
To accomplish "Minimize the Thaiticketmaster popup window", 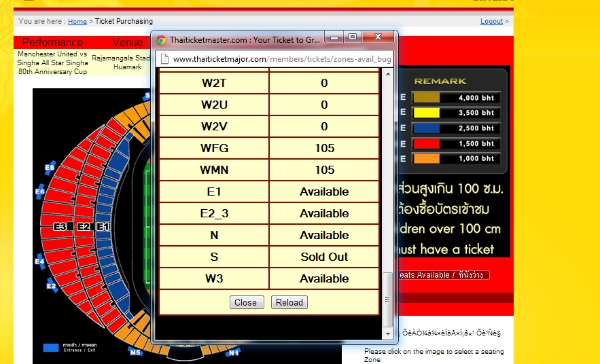I will coord(334,37).
